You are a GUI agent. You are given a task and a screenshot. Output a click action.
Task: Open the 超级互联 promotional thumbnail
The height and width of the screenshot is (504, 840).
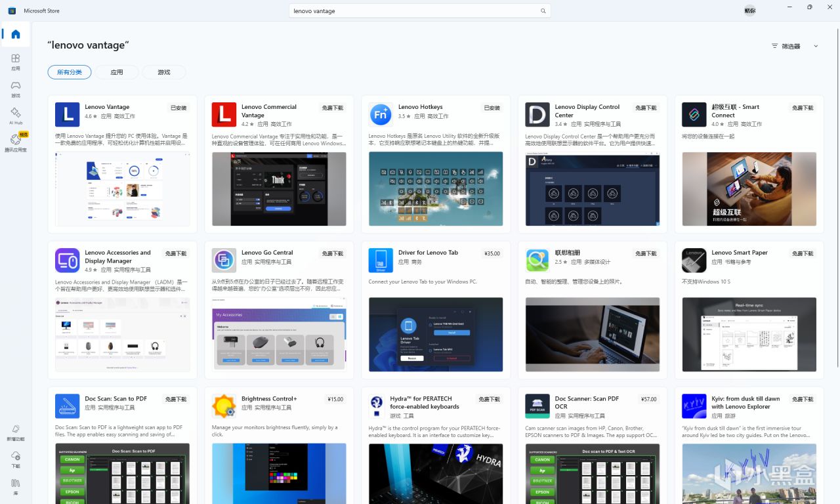click(749, 189)
